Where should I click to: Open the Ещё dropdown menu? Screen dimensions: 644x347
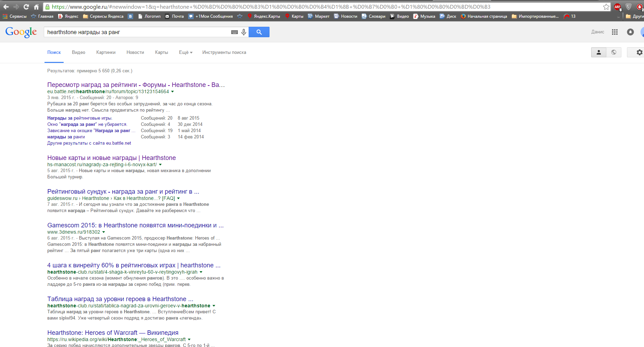[186, 53]
